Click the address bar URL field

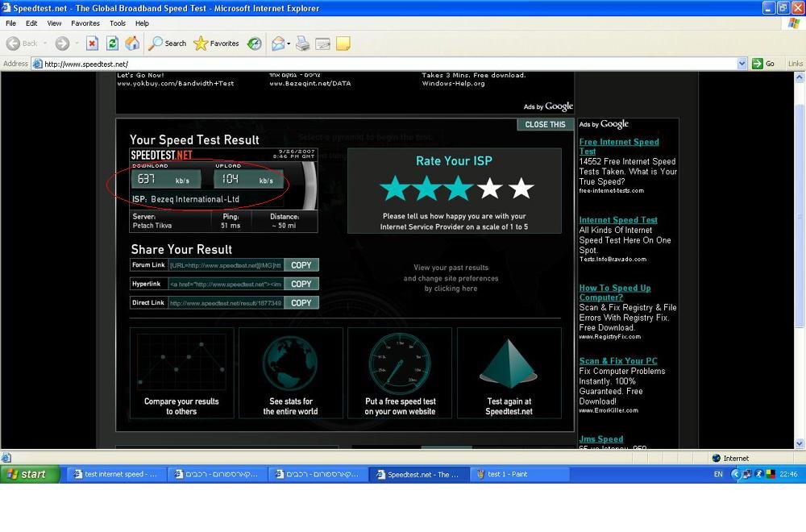(384, 64)
